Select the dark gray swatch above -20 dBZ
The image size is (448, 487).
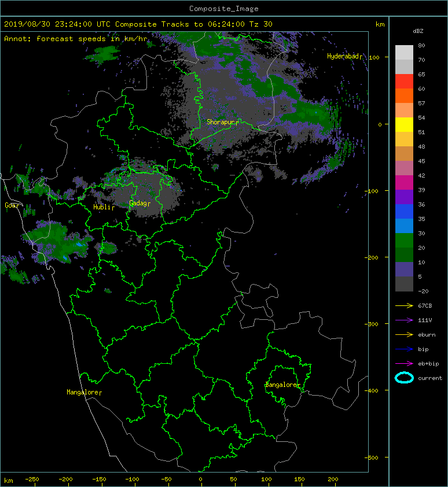tap(404, 284)
